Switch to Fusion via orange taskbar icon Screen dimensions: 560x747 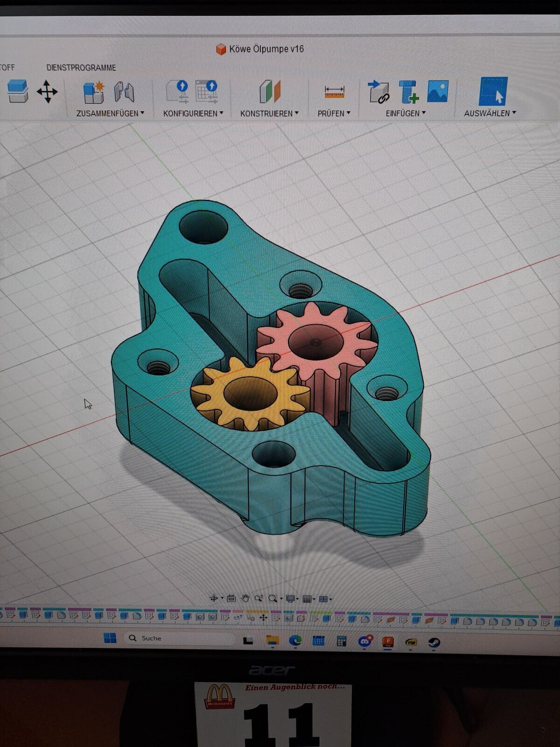[x=388, y=642]
